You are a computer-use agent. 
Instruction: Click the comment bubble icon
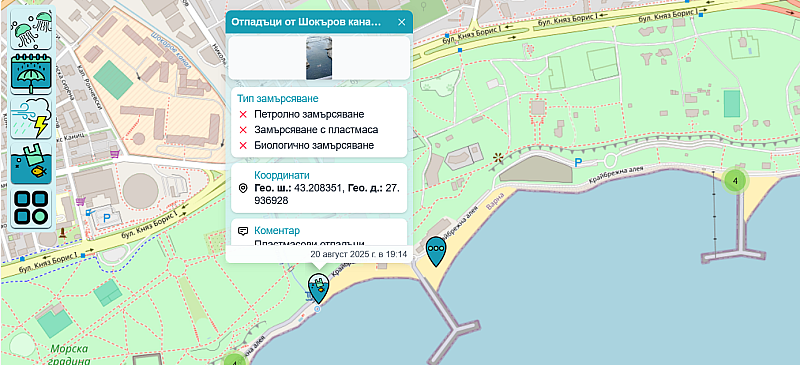click(243, 231)
